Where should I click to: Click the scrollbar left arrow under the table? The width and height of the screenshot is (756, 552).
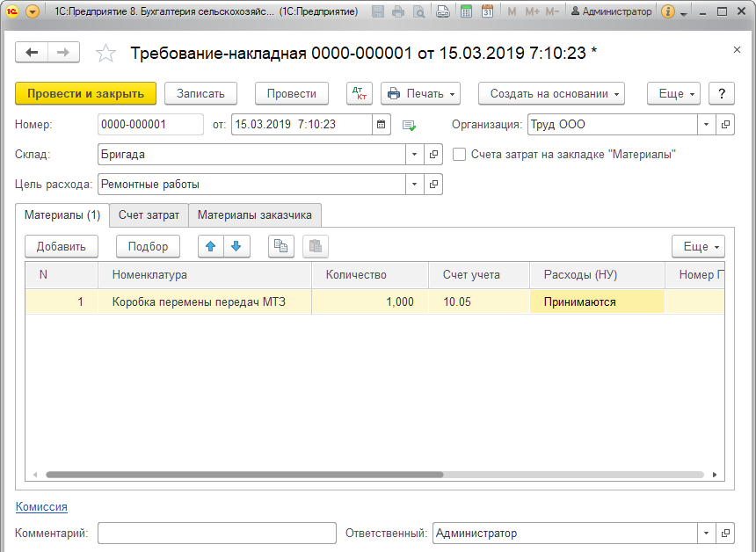coord(34,475)
